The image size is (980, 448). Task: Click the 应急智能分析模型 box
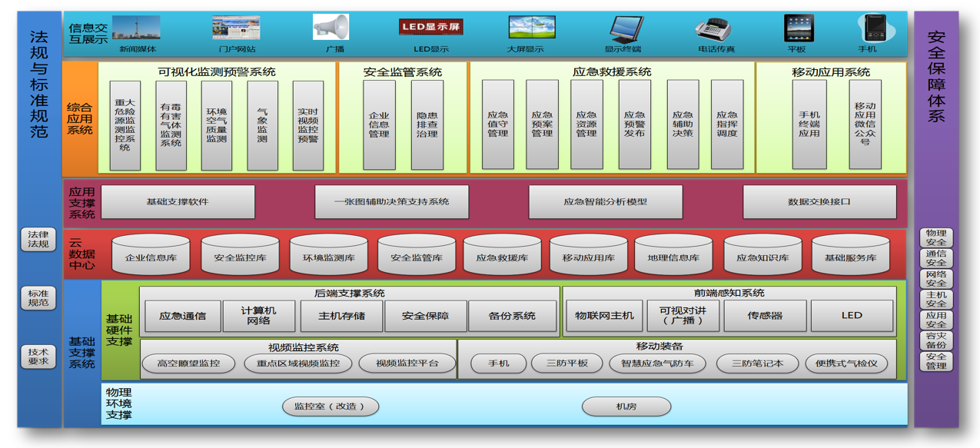tap(605, 202)
